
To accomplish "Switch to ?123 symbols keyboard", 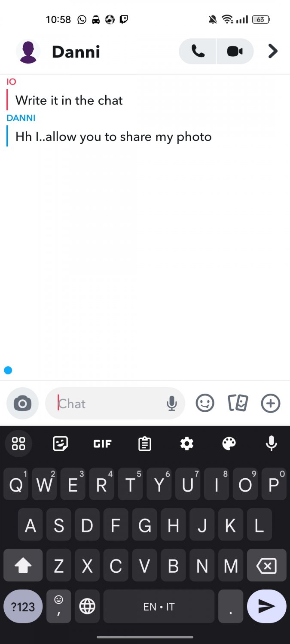I will (23, 607).
